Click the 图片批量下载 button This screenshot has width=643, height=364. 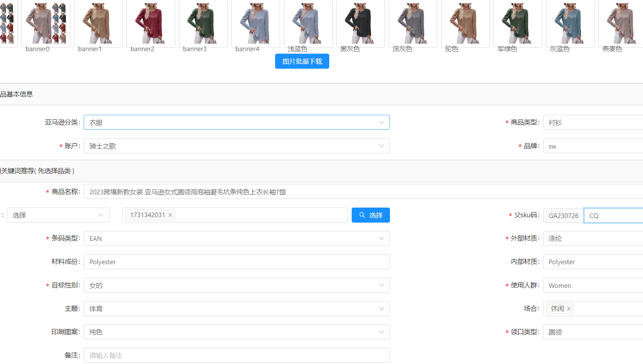coord(302,62)
